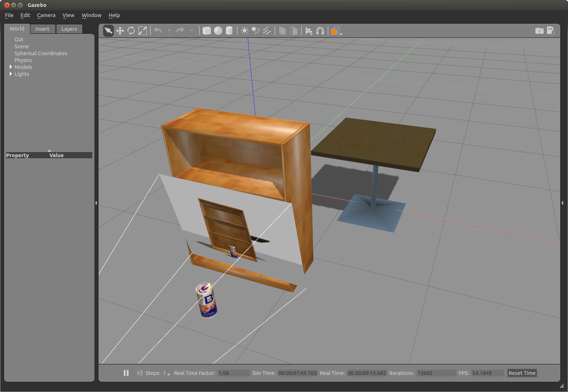This screenshot has height=392, width=568.
Task: Open the File menu
Action: [x=9, y=15]
